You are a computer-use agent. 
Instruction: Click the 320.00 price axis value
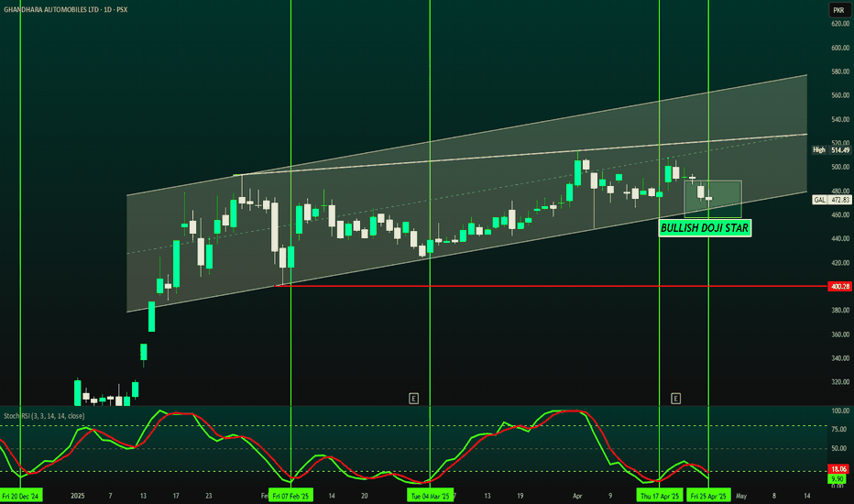pos(840,382)
